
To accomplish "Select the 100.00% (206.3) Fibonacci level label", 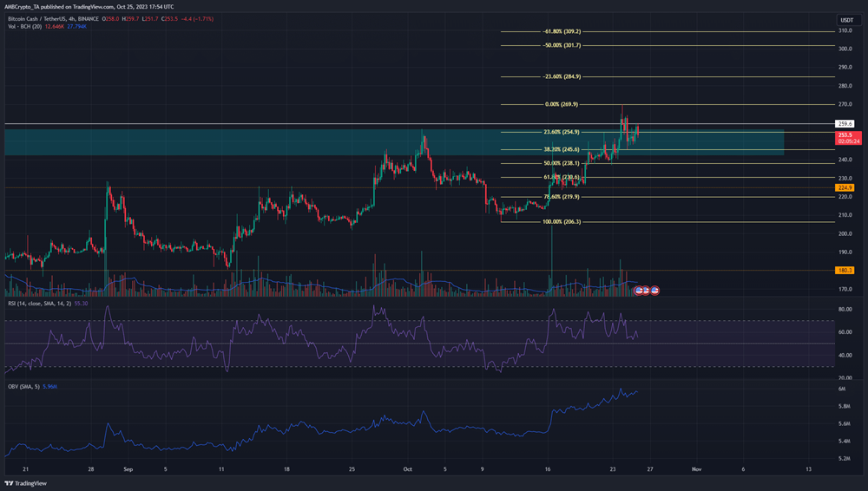I will 562,221.
